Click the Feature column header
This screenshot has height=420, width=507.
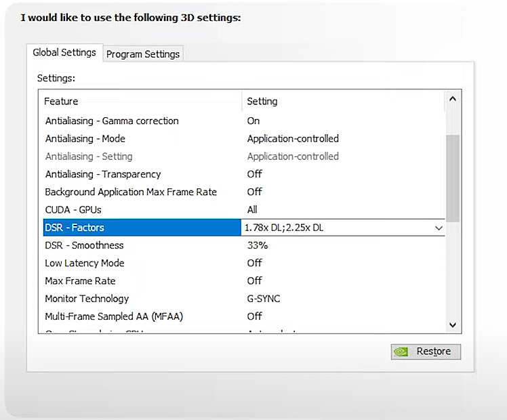click(x=62, y=102)
